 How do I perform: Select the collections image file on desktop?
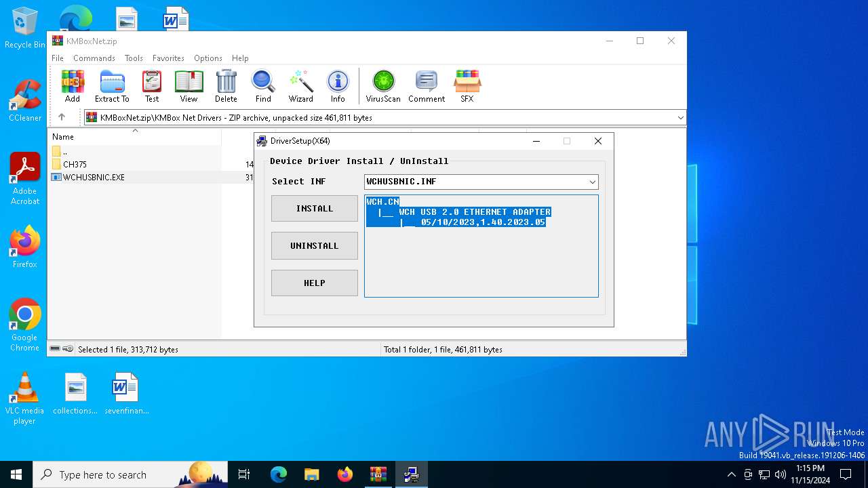(75, 393)
